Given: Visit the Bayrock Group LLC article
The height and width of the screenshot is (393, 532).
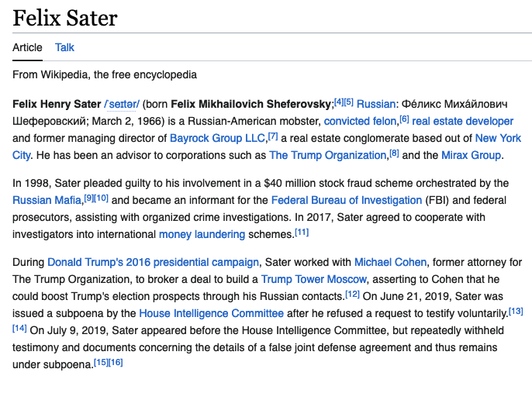Looking at the screenshot, I should [217, 138].
